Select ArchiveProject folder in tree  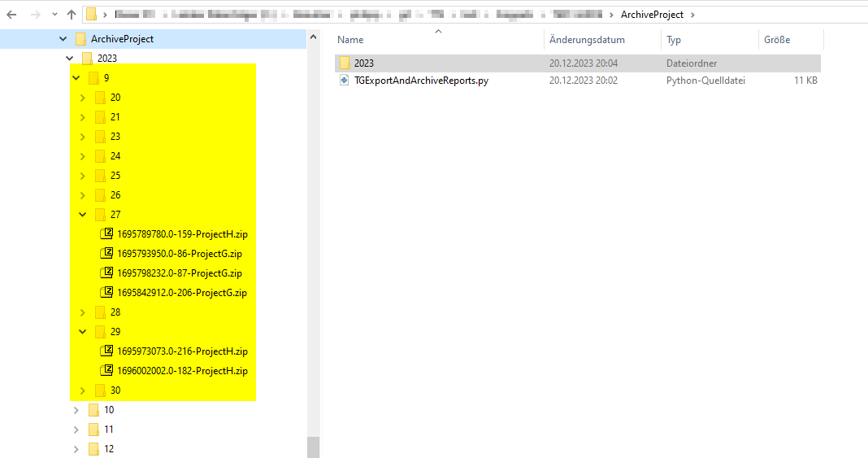point(123,39)
